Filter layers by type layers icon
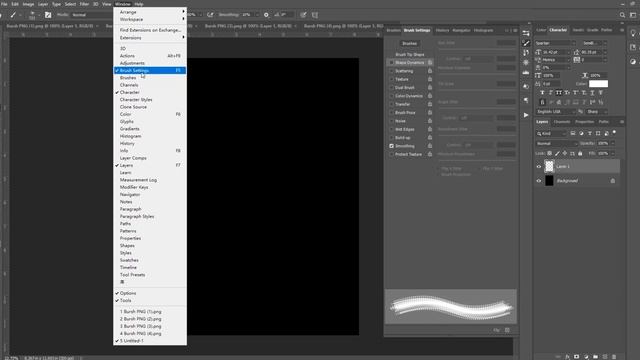This screenshot has width=640, height=360. click(x=589, y=133)
